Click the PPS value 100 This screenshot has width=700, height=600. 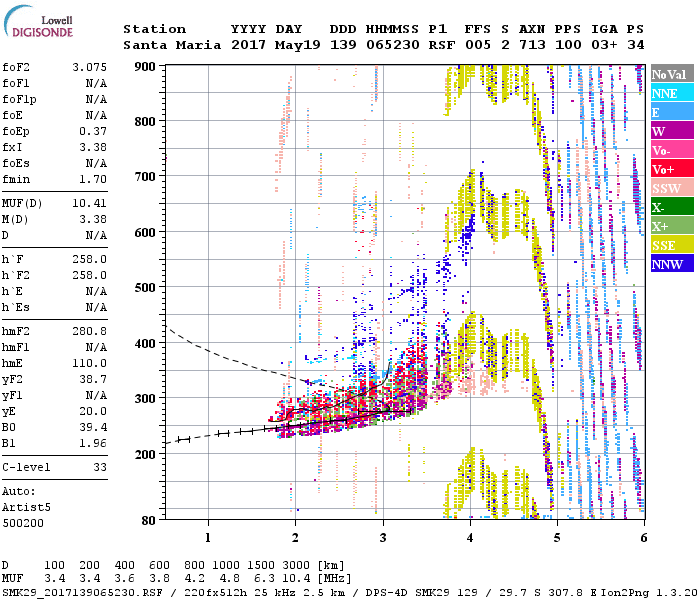click(x=568, y=45)
